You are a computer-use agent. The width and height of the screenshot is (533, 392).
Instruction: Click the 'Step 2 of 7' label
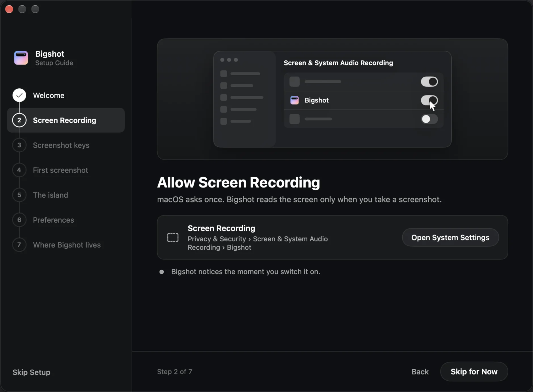point(175,372)
